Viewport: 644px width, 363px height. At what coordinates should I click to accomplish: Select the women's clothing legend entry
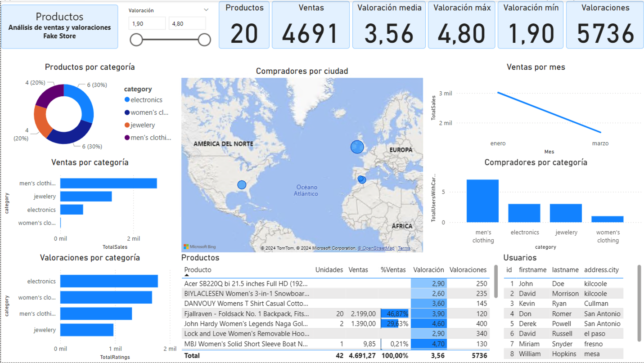point(147,112)
